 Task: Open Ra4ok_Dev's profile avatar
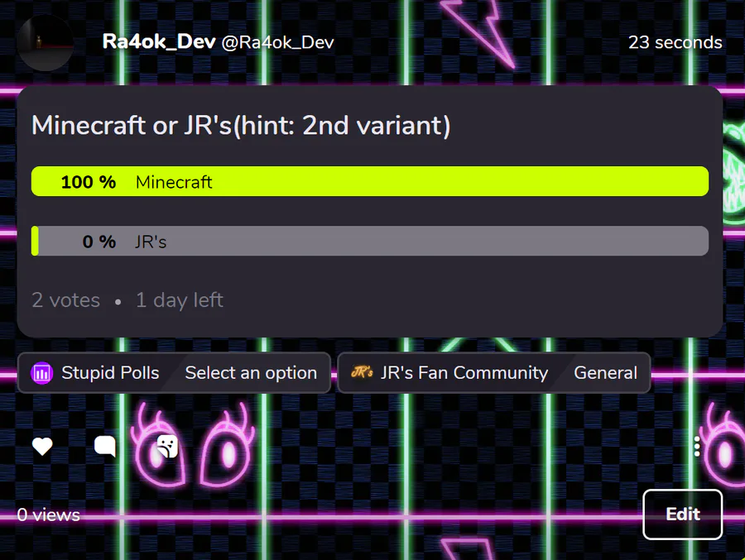click(x=46, y=43)
